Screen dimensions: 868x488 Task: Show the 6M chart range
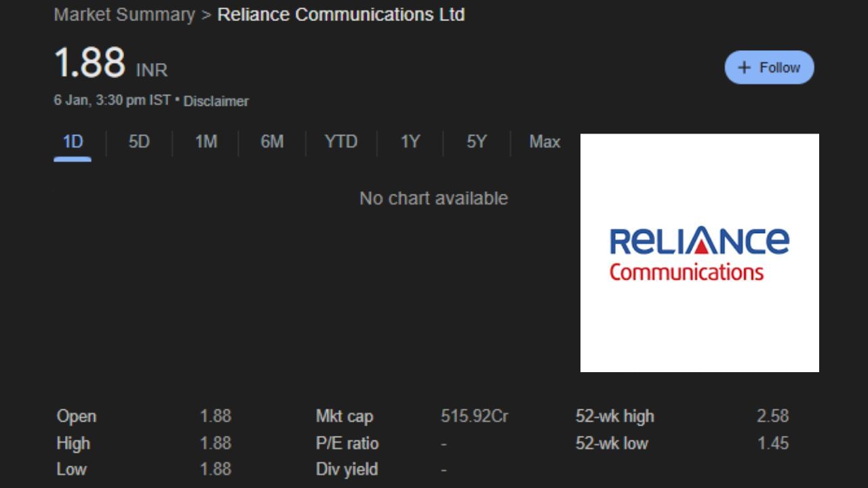pyautogui.click(x=272, y=142)
